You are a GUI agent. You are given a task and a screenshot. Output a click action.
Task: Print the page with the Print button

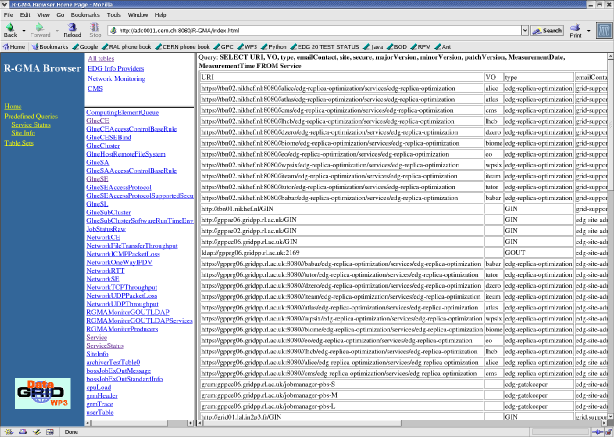point(575,30)
